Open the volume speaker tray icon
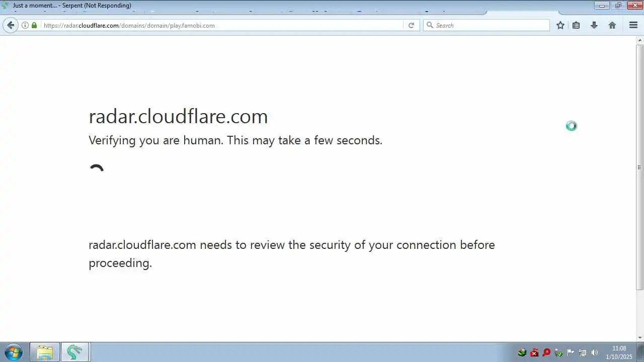Screen dimensions: 644x362 click(595, 352)
